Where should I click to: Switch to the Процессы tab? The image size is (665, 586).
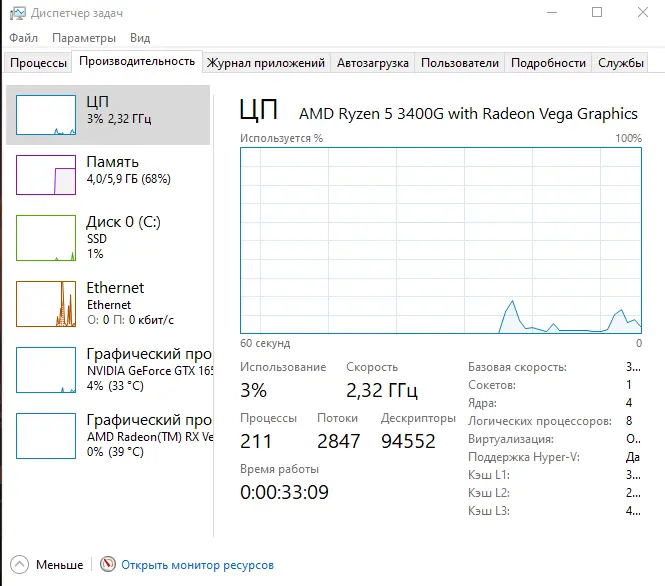pyautogui.click(x=38, y=63)
